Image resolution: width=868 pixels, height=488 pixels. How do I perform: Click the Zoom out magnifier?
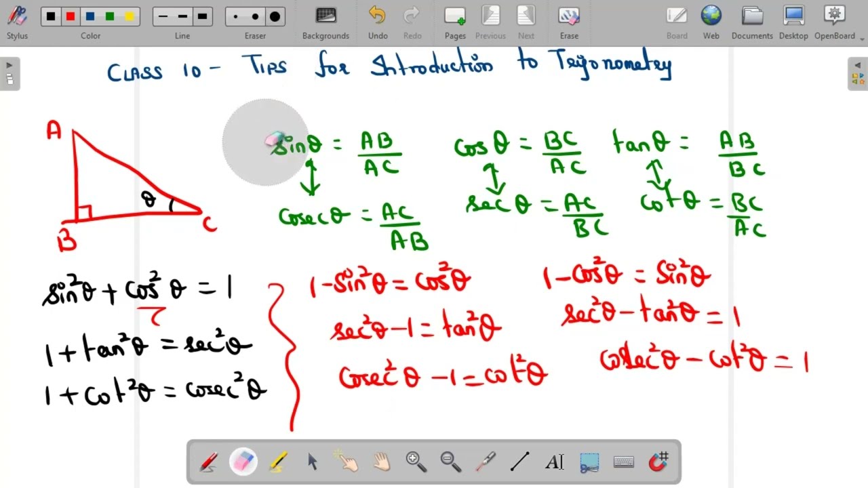[451, 462]
